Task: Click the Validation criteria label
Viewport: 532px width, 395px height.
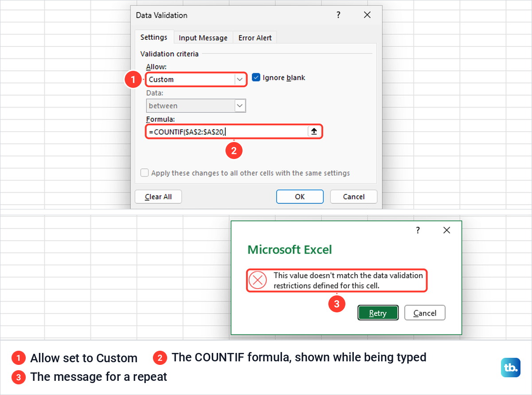Action: [x=169, y=54]
